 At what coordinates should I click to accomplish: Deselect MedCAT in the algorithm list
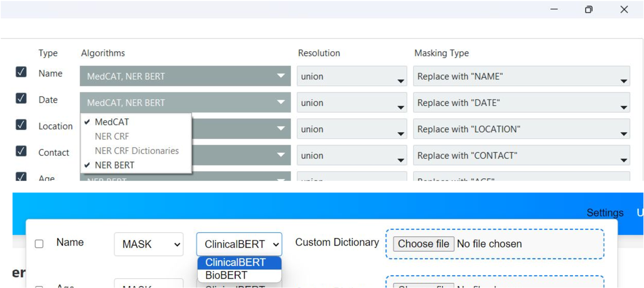tap(112, 122)
